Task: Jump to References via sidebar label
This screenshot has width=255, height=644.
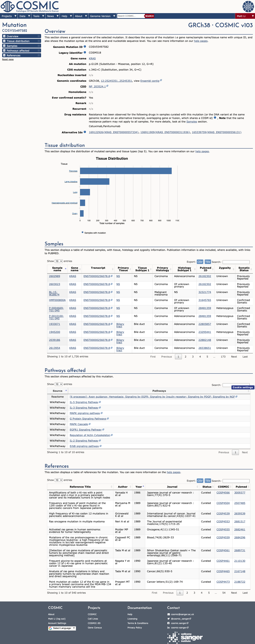Action: 13,55
